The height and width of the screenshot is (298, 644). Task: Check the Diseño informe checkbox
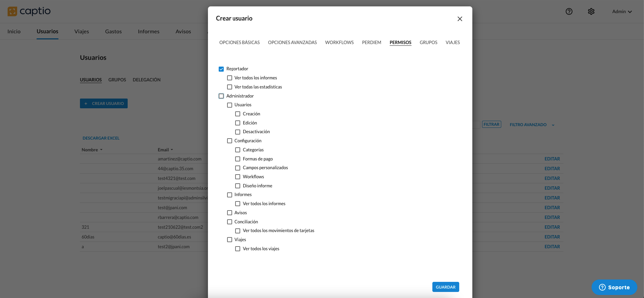[x=238, y=186]
